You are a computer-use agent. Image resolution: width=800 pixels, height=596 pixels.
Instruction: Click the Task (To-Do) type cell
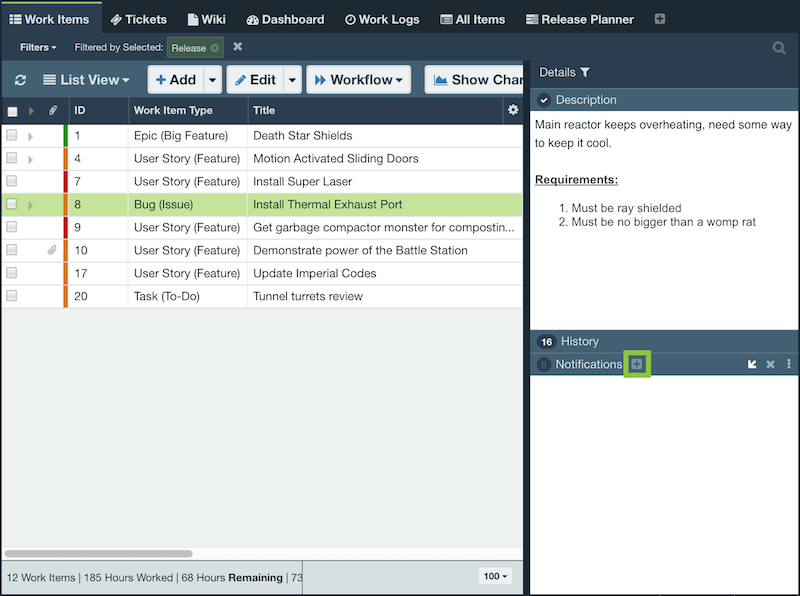(167, 296)
